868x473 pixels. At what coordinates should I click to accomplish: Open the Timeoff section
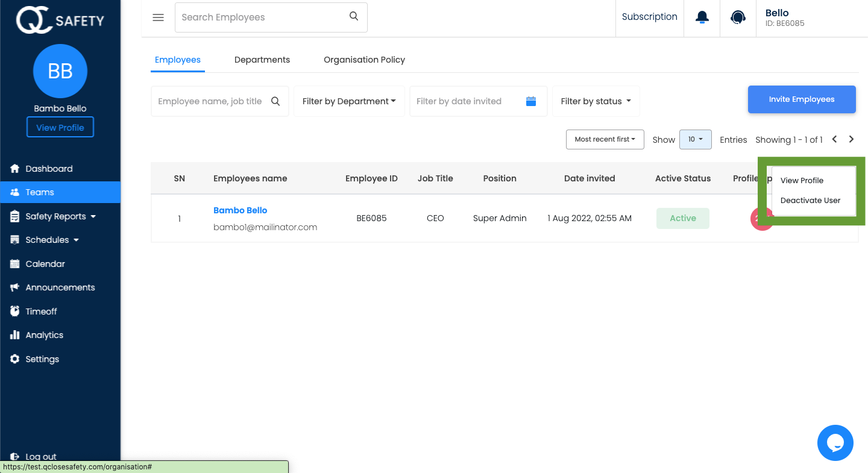(42, 311)
